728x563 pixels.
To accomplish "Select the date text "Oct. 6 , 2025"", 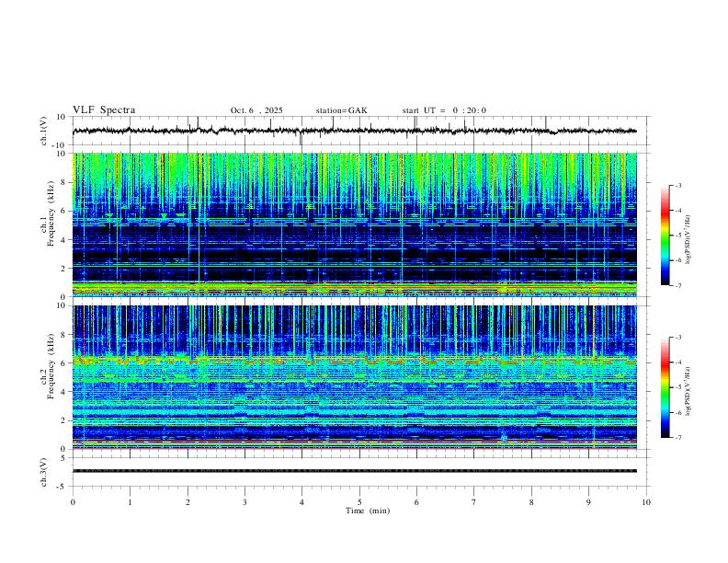I will (256, 110).
